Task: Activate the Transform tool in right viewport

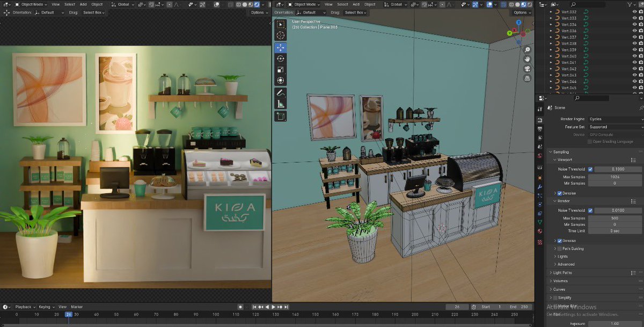Action: [281, 81]
